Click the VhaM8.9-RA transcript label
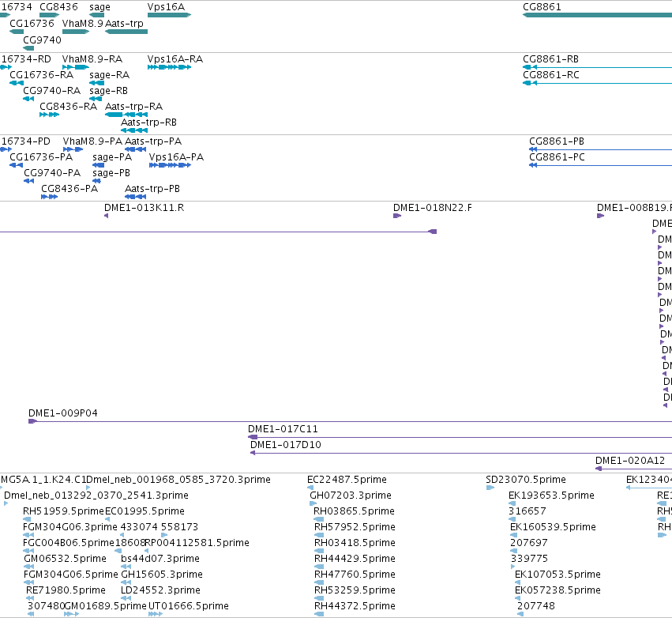672x618 pixels. click(92, 58)
